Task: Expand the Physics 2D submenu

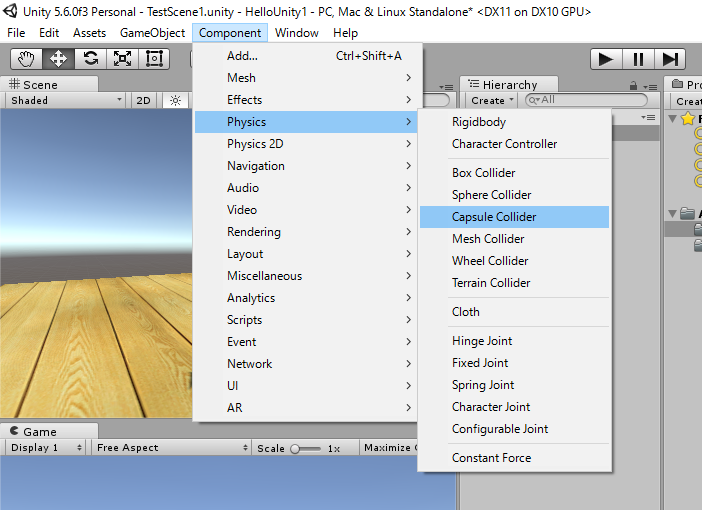Action: [x=306, y=144]
